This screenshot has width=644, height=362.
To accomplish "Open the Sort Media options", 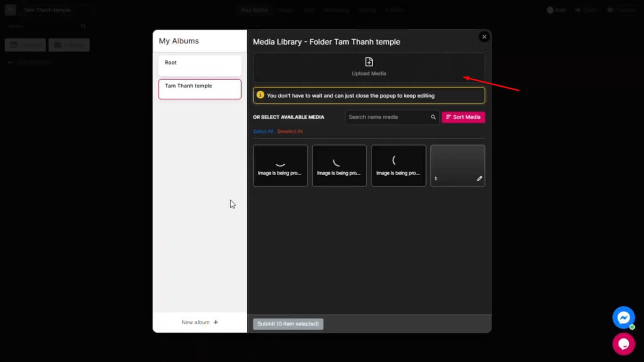I will 463,117.
